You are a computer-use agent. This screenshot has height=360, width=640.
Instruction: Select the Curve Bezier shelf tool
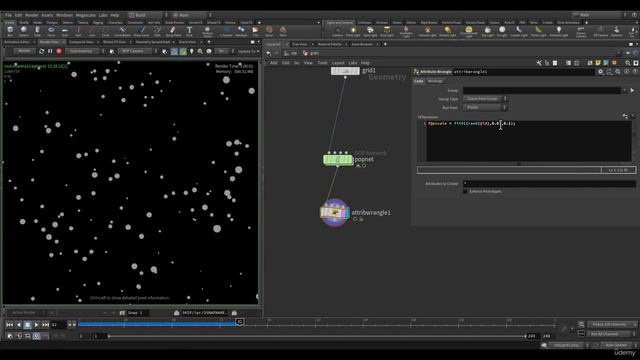122,31
